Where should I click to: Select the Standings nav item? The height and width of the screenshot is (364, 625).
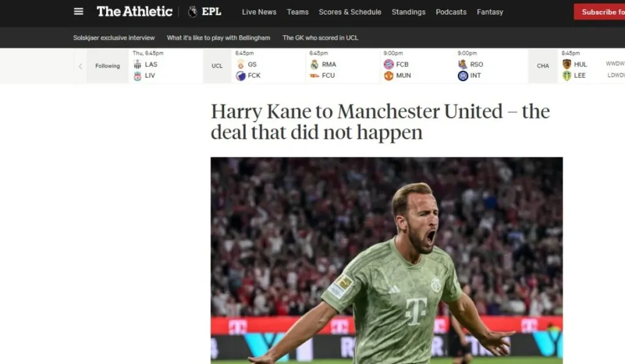(408, 12)
